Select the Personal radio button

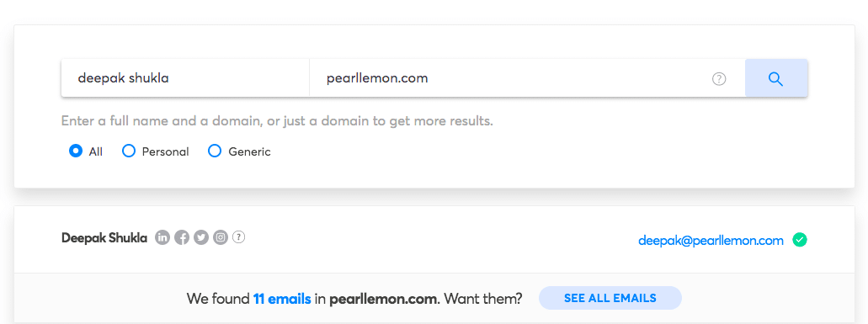point(129,151)
